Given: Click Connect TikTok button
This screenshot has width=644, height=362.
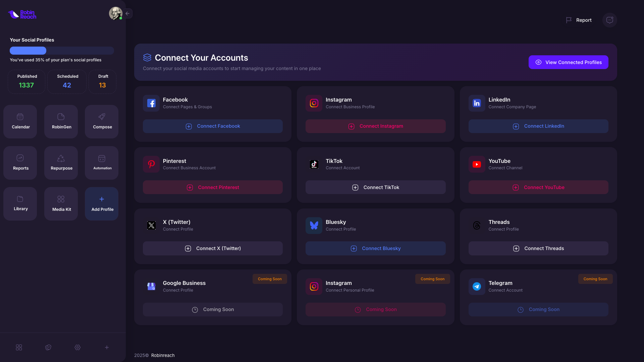Looking at the screenshot, I should coord(375,187).
